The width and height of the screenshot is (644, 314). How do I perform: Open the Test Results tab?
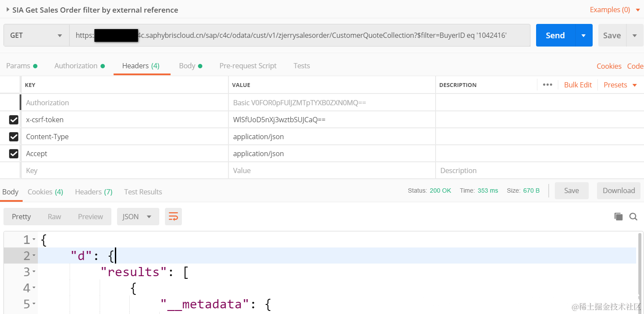pos(143,192)
